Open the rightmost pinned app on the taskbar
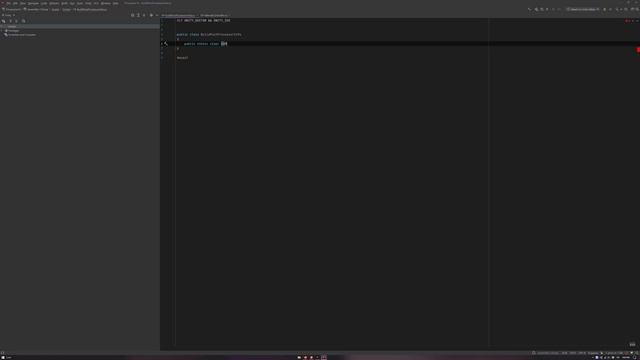The image size is (640, 360). (324, 358)
